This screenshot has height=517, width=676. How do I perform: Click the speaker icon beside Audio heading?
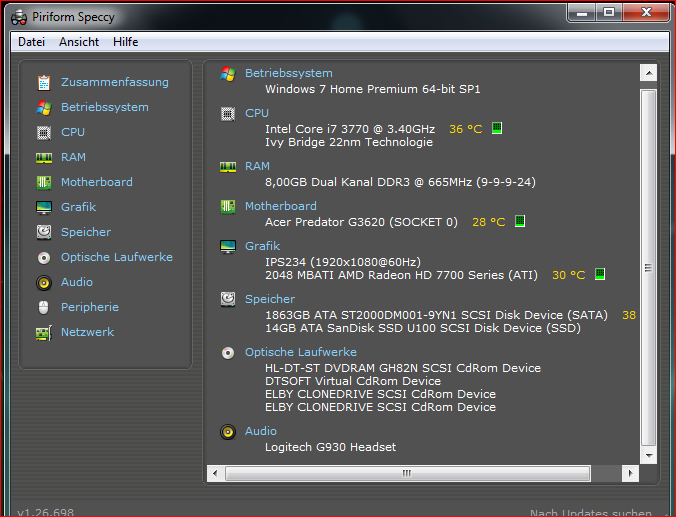[x=228, y=432]
